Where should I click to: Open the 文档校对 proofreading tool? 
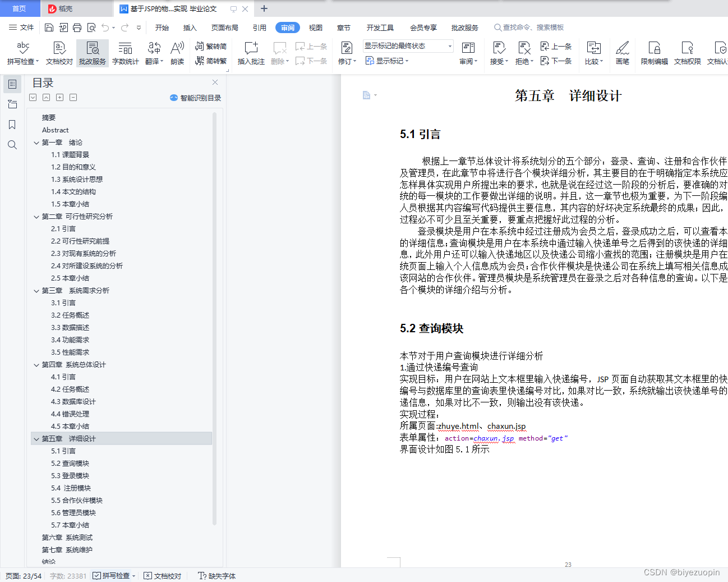coord(59,53)
